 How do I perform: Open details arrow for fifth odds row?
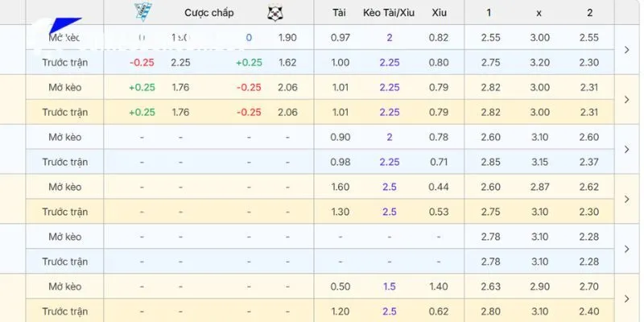pyautogui.click(x=627, y=249)
